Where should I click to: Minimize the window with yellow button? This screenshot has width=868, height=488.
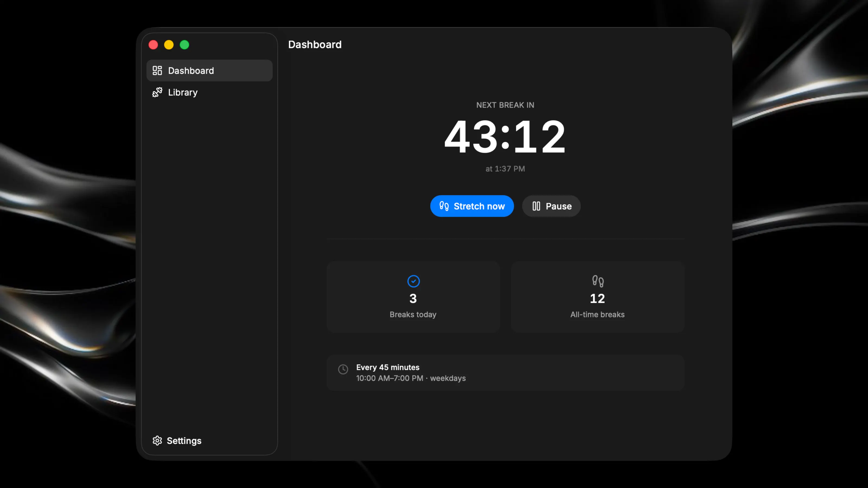tap(169, 45)
